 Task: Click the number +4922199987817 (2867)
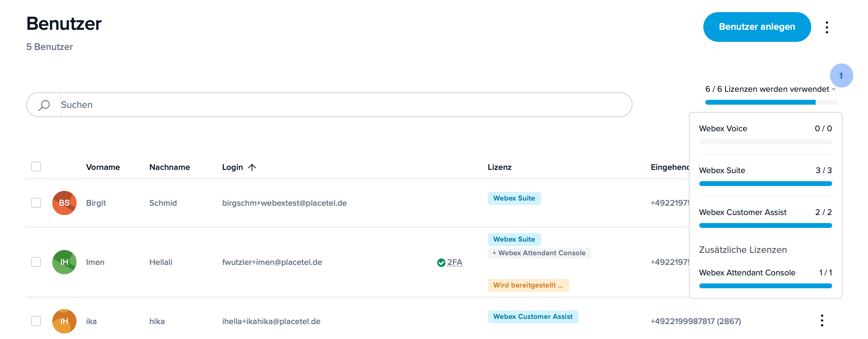pos(696,321)
